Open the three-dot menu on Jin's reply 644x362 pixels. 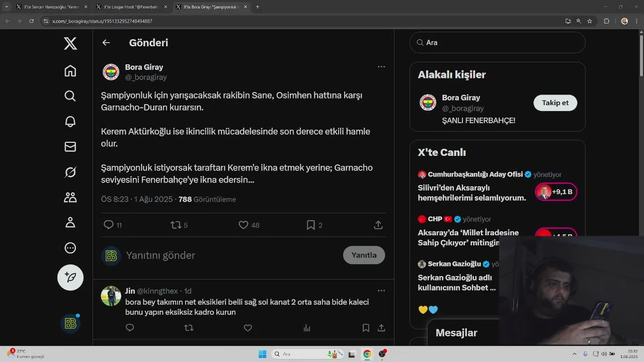[x=381, y=291]
